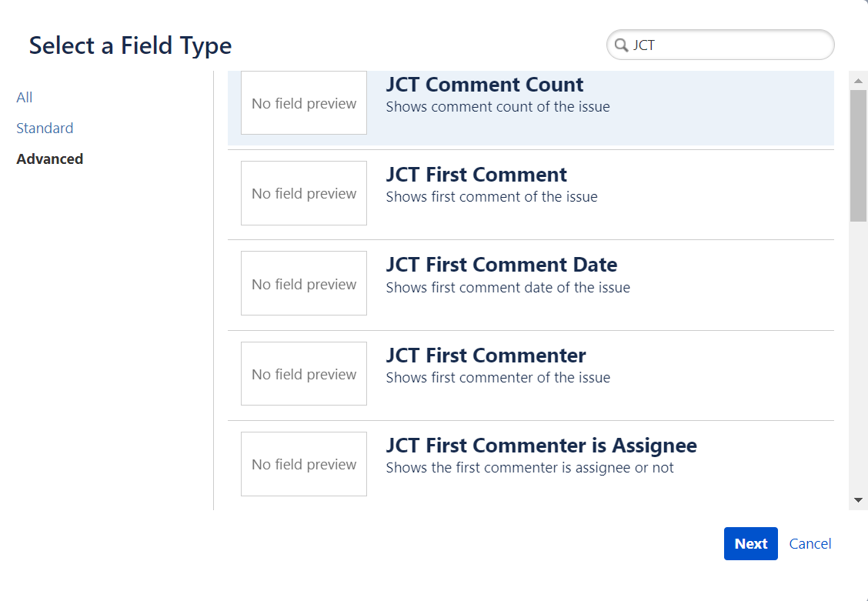The image size is (868, 601).
Task: Click First Commenter is Assignee preview box
Action: [x=304, y=464]
